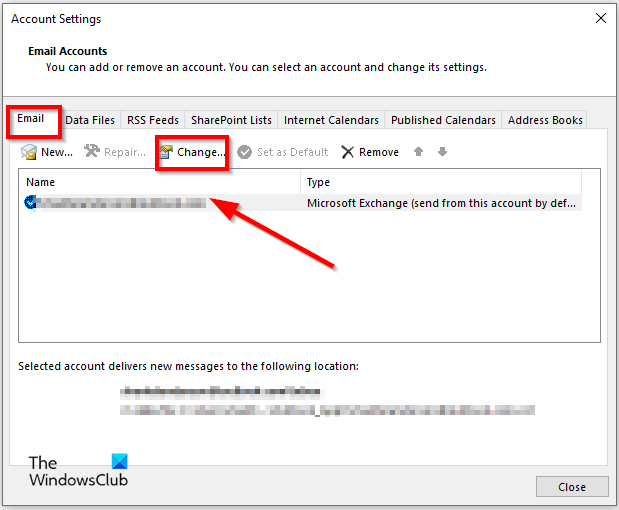Go to the Published Calendars tab
619x510 pixels.
tap(443, 120)
